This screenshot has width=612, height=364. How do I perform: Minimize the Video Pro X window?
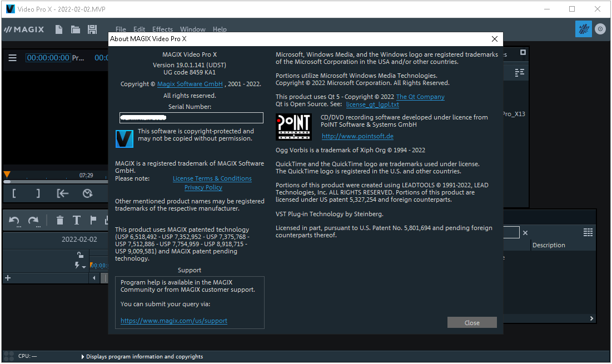(x=547, y=9)
